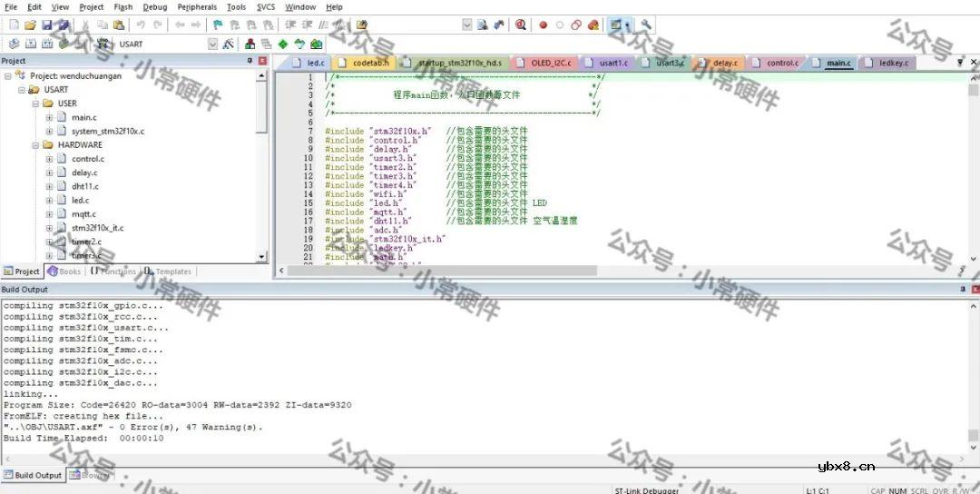
Task: Comment out selection icon
Action: pos(323,25)
